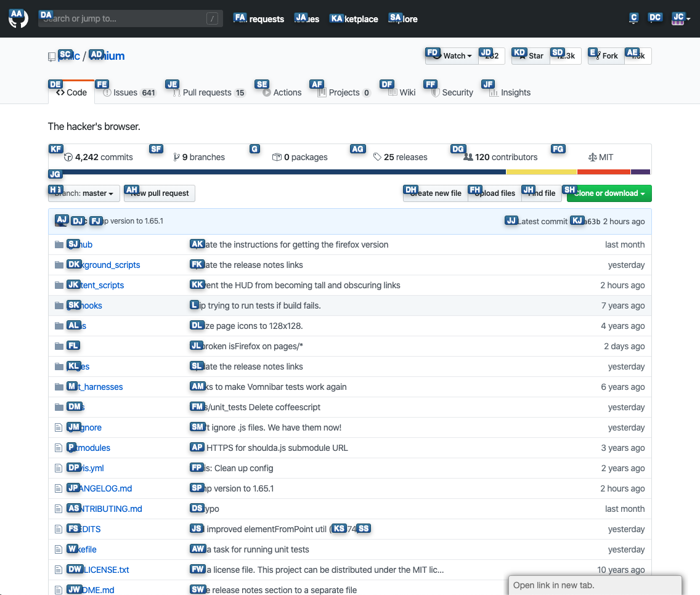Open Marketplace in top navigation
This screenshot has height=595, width=700.
tap(354, 18)
